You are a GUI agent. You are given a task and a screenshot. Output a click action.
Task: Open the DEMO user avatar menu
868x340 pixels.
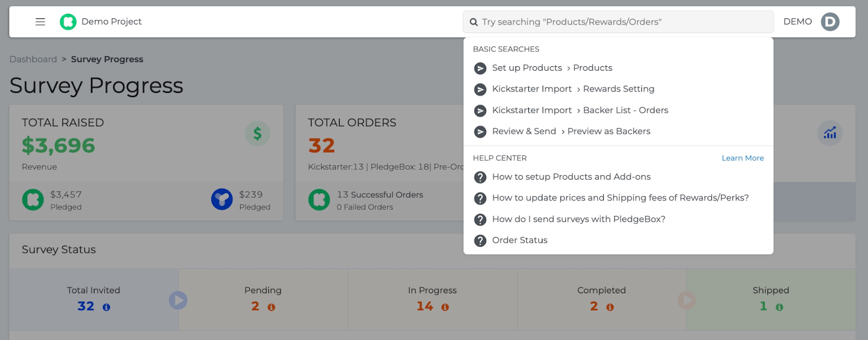click(x=829, y=22)
